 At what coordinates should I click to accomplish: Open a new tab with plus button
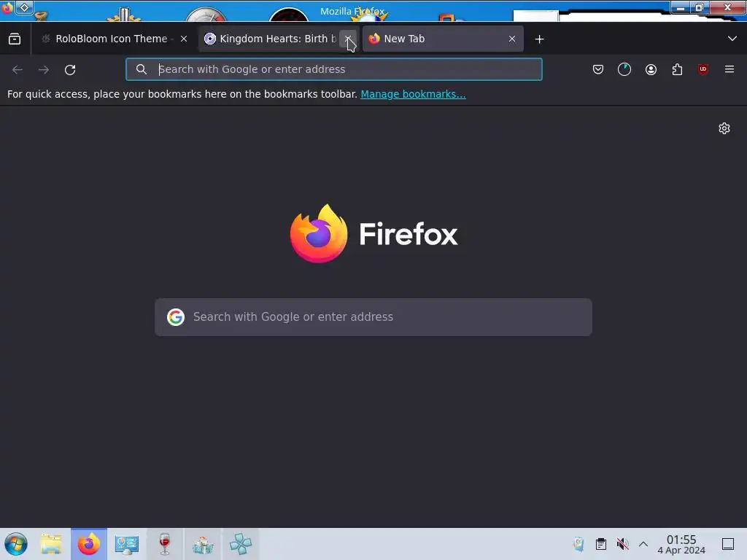coord(539,39)
